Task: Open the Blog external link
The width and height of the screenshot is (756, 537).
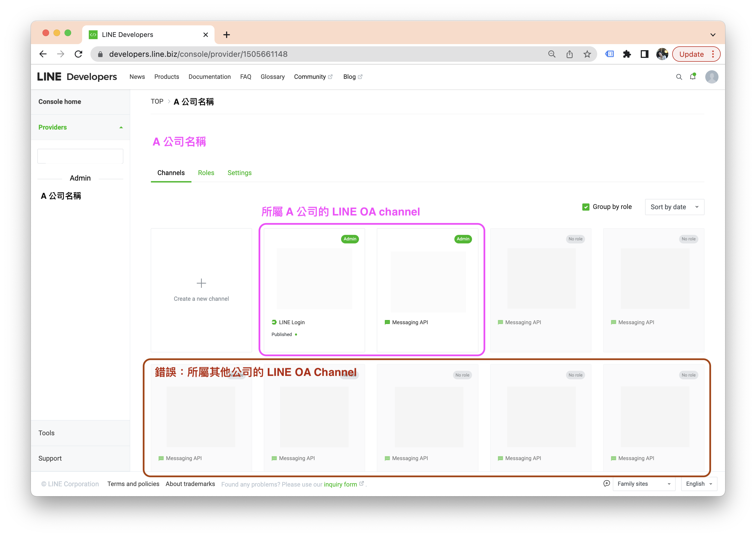Action: [353, 77]
